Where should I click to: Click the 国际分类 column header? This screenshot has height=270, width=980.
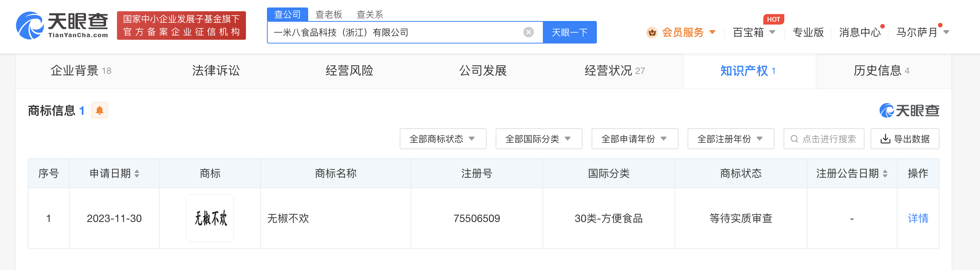pos(608,173)
